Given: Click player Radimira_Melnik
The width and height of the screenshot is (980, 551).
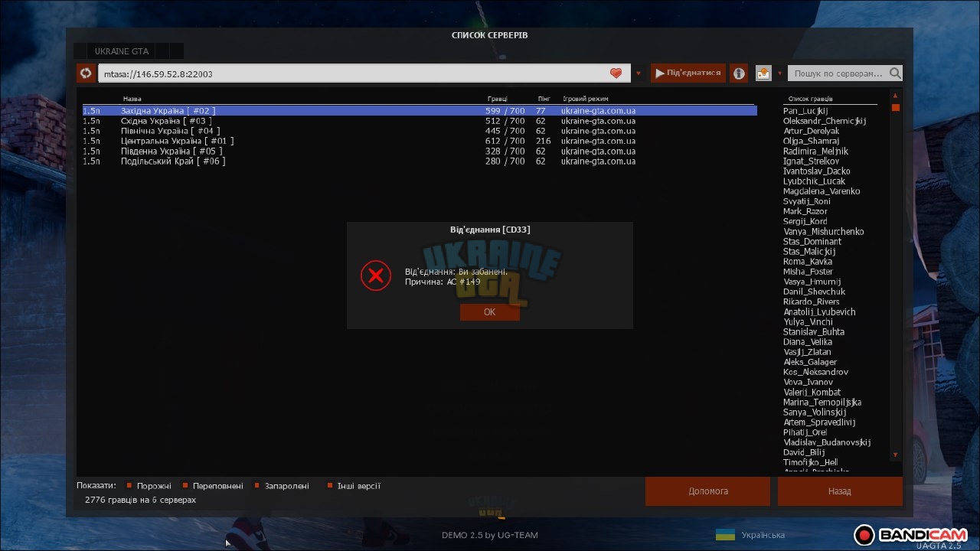Looking at the screenshot, I should pos(815,151).
